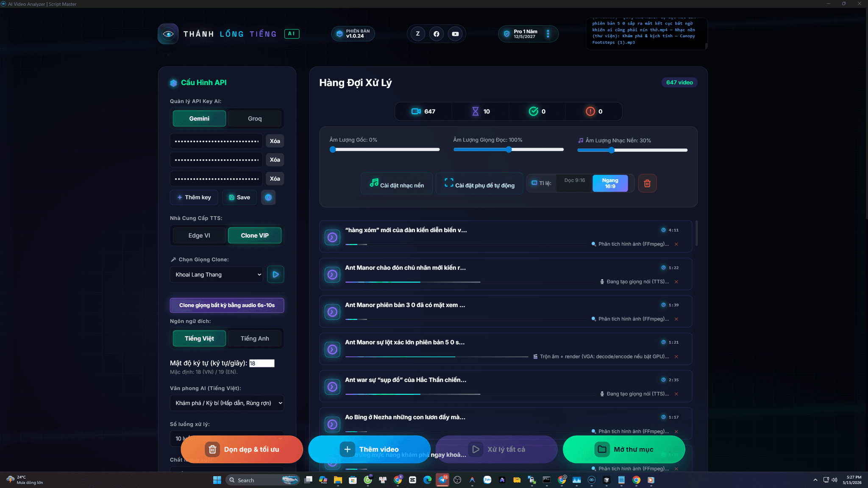Remove the "Ao Bing ở Nezha" item with X
Viewport: 868px width, 488px height.
[x=676, y=431]
